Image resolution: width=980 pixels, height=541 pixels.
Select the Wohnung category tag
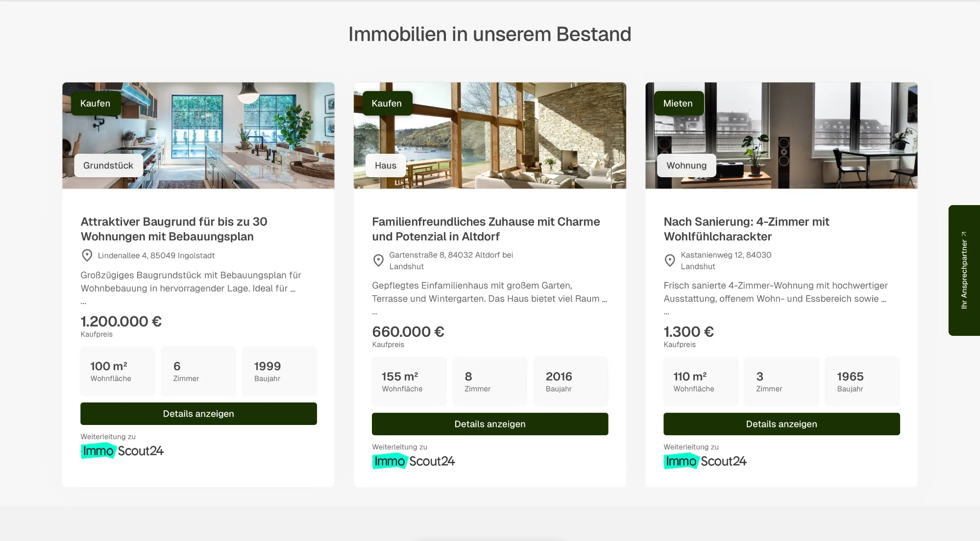click(686, 165)
